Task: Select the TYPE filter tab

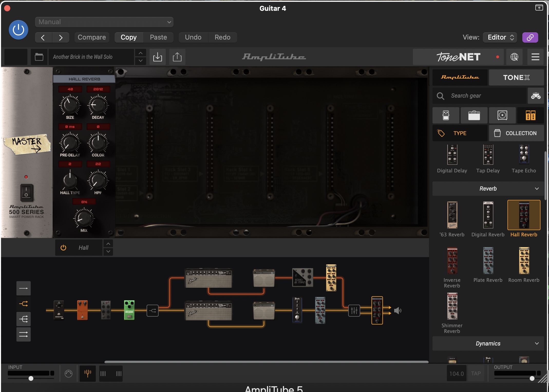Action: click(460, 133)
